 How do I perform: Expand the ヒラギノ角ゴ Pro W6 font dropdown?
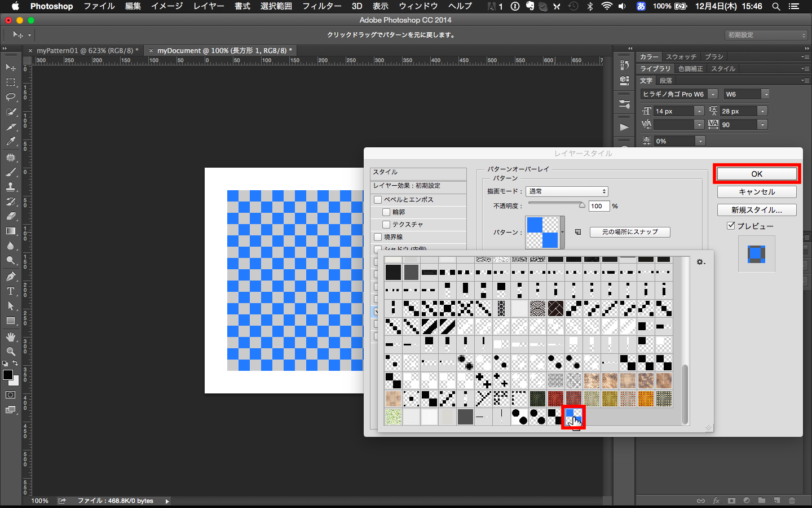712,94
